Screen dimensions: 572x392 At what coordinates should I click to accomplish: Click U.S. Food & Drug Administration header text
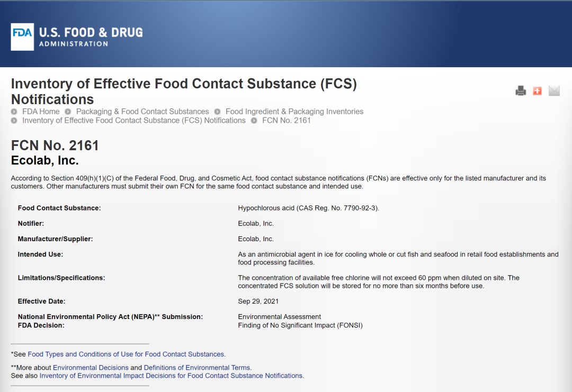coord(91,37)
